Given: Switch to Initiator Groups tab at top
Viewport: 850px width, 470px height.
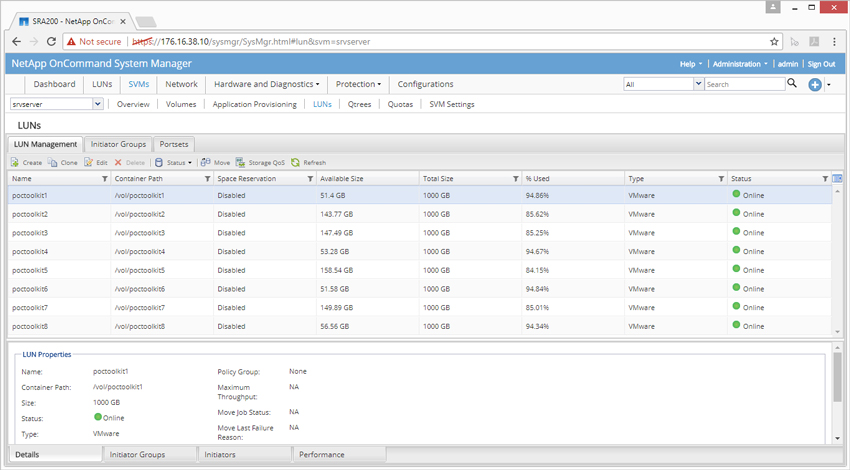Looking at the screenshot, I should pyautogui.click(x=118, y=144).
